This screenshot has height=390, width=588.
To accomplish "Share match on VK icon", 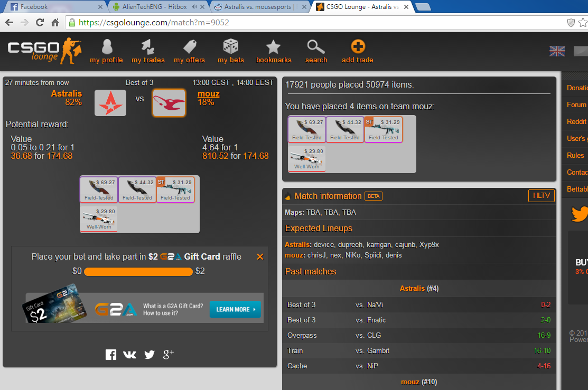I will tap(130, 355).
